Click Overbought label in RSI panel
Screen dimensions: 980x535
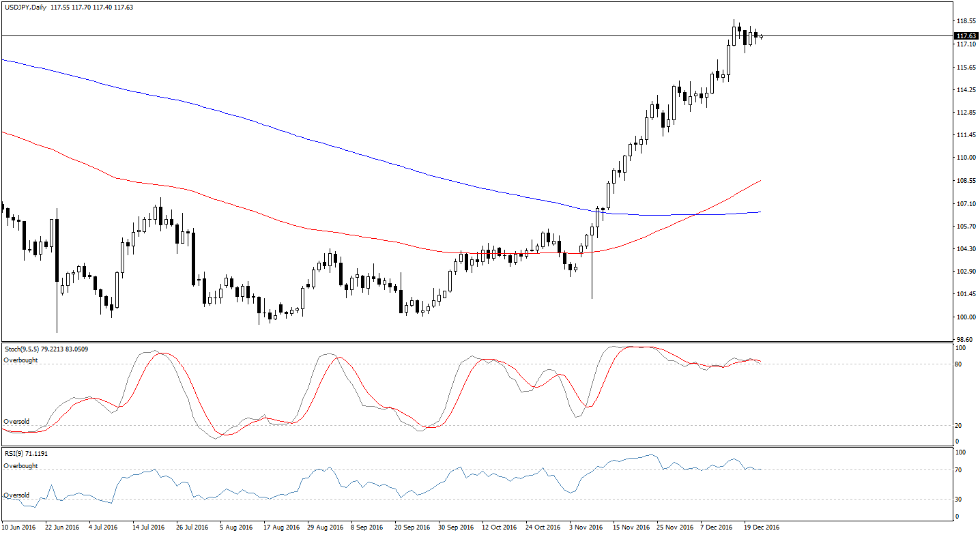tap(20, 466)
